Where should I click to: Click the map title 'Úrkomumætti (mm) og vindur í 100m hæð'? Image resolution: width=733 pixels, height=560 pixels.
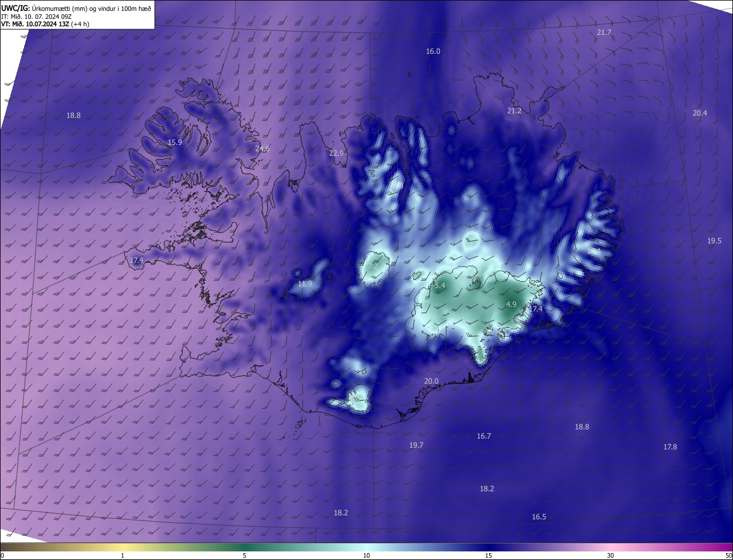pos(92,7)
